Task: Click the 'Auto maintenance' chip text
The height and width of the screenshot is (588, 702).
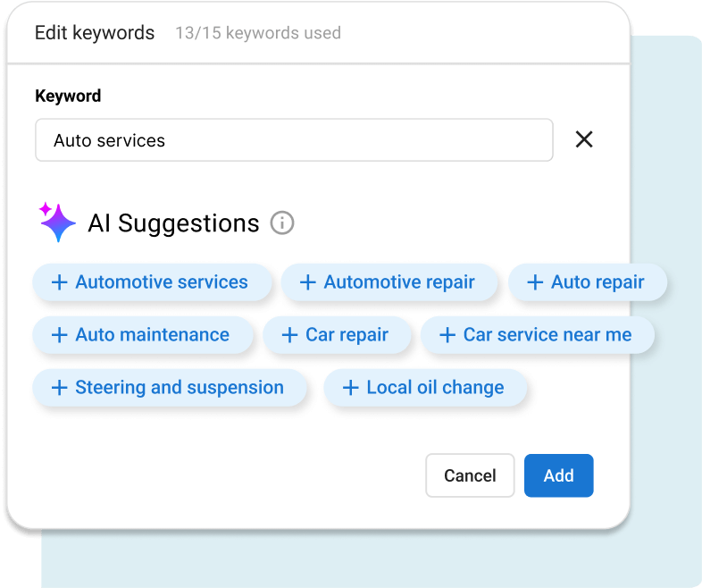Action: [152, 335]
